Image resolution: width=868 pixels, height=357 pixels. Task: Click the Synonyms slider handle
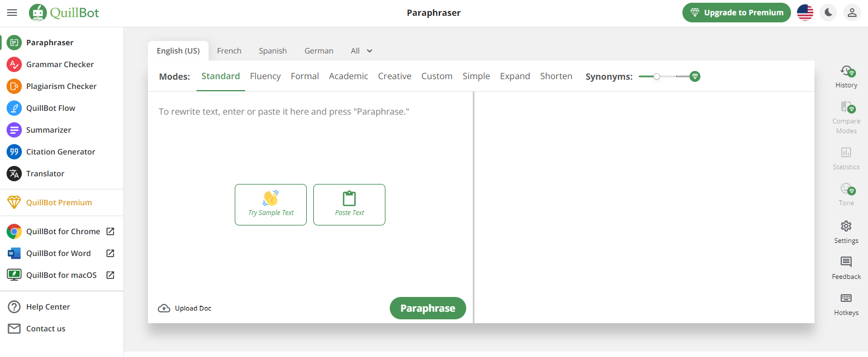(657, 76)
